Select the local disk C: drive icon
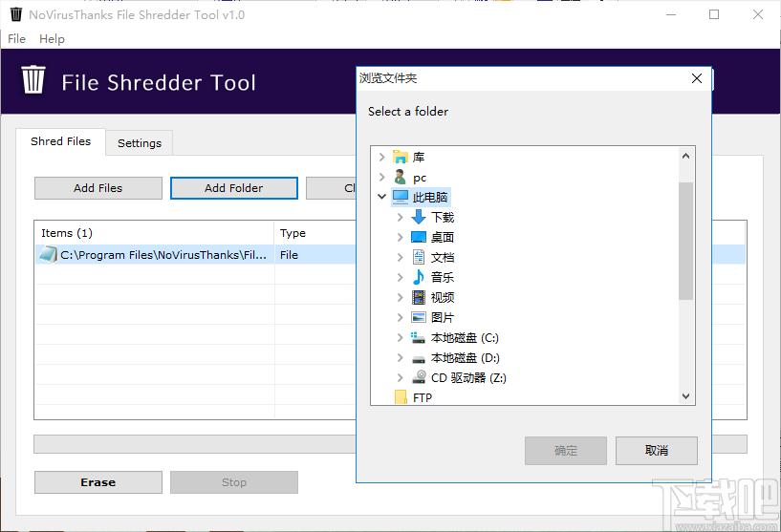The height and width of the screenshot is (532, 781). pyautogui.click(x=418, y=337)
